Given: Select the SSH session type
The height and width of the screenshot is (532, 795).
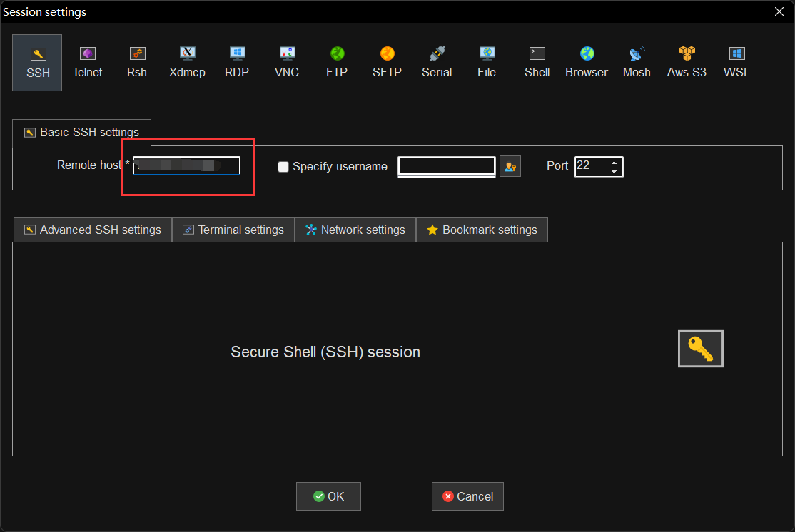Looking at the screenshot, I should click(37, 63).
